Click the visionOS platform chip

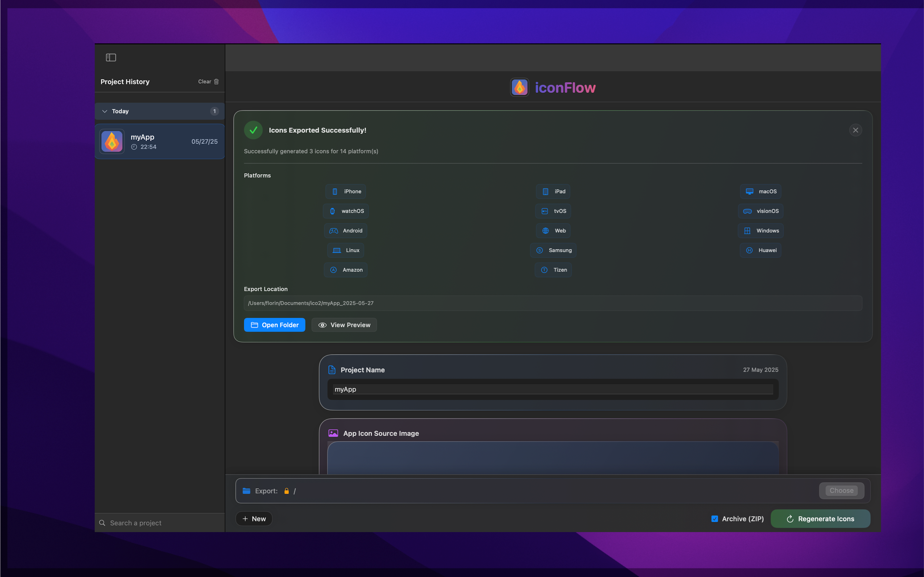click(761, 211)
